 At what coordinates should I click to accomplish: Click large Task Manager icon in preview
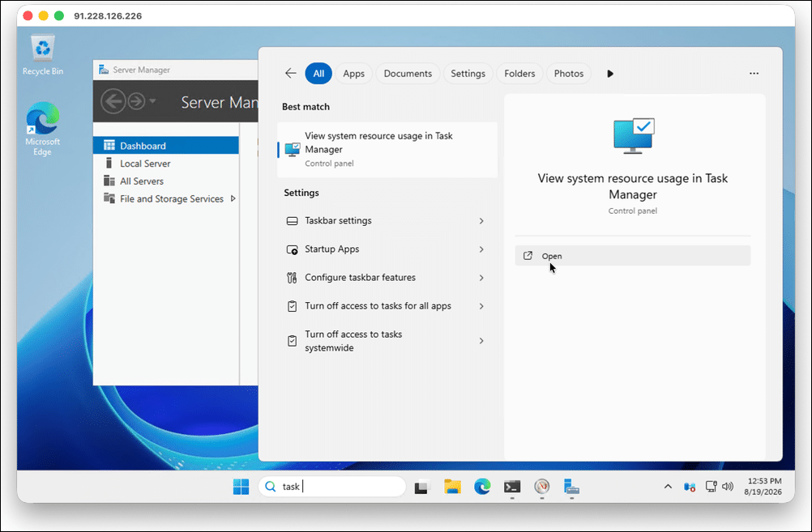(634, 136)
